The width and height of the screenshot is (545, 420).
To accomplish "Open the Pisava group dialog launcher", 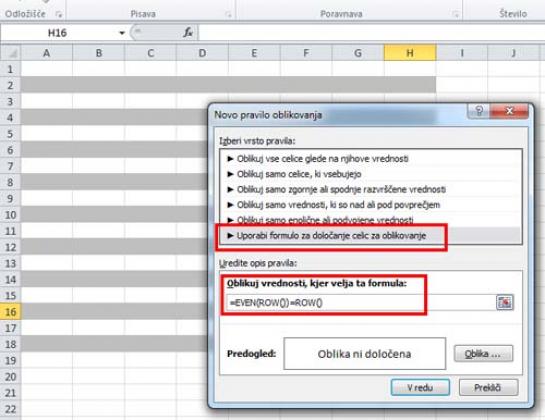I will [228, 15].
